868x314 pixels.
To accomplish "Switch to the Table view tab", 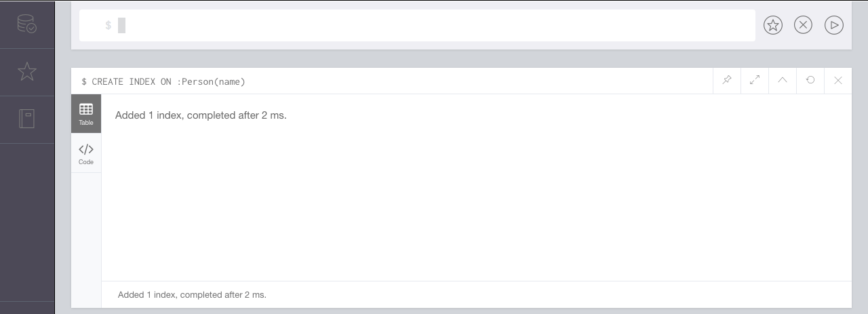I will coord(86,114).
